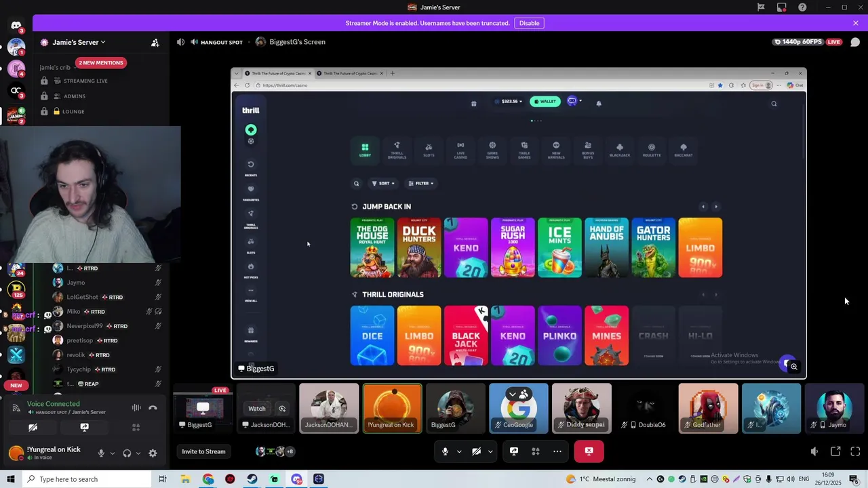Select Diddy senpai participant tile
The image size is (868, 488).
[582, 409]
